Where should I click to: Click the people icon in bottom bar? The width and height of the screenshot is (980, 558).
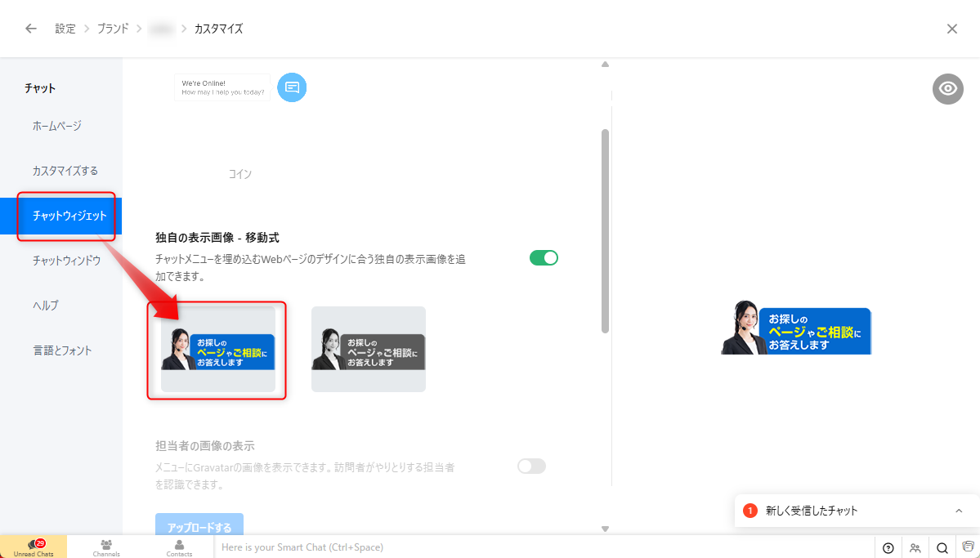[x=915, y=547]
